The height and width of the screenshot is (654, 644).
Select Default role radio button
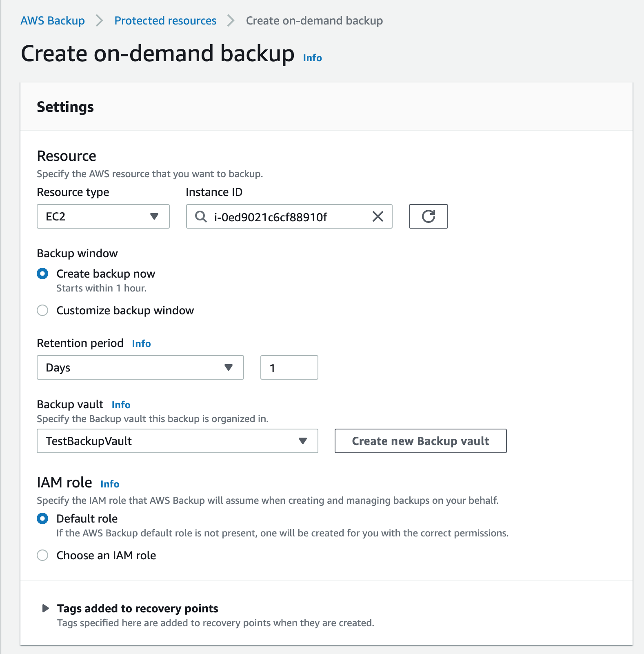[x=42, y=518]
